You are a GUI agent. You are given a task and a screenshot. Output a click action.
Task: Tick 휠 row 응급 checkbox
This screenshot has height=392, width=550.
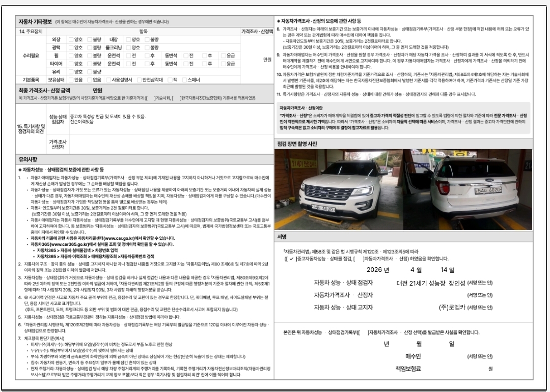click(x=223, y=56)
